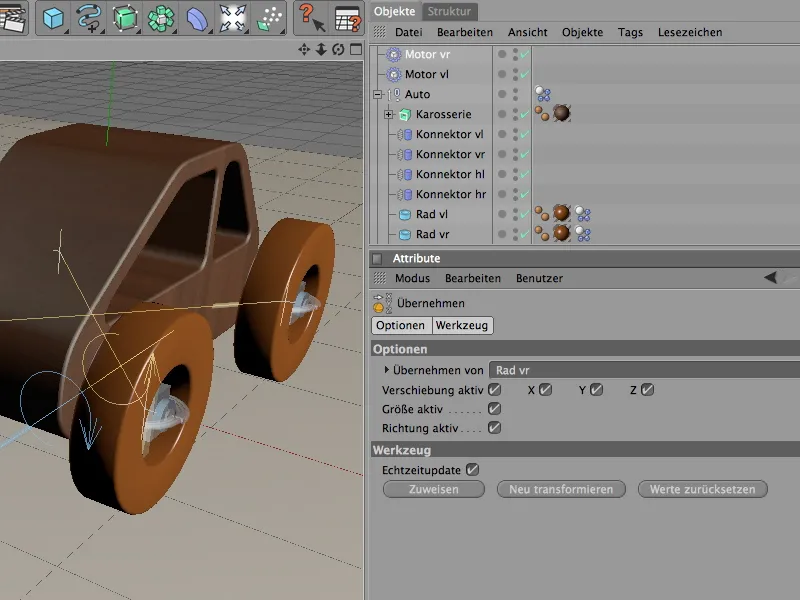Screen dimensions: 800x600
Task: Open the context help question-mark cursor
Action: [x=311, y=18]
